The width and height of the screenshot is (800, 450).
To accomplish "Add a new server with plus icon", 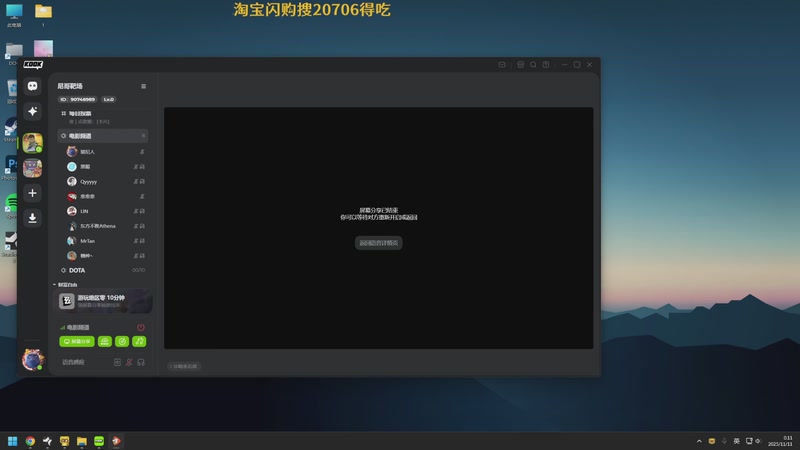I will (32, 193).
